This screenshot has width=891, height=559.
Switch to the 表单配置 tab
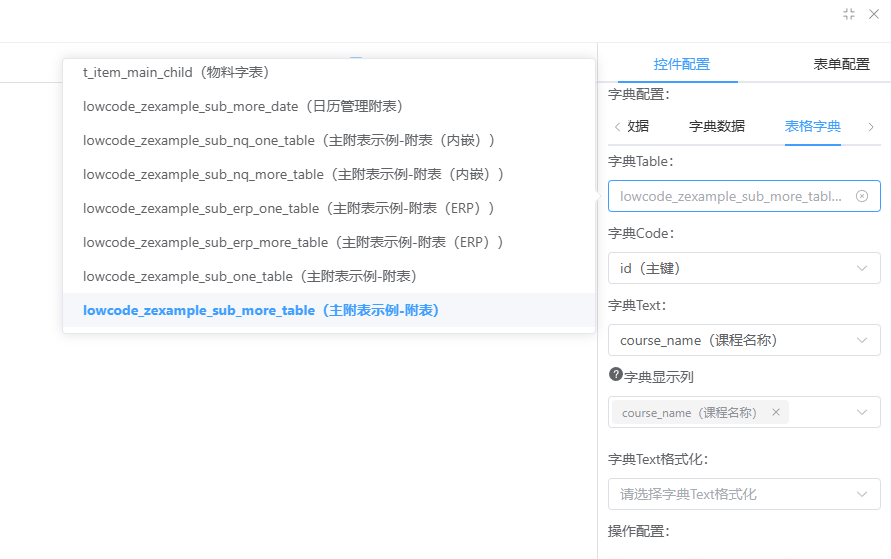pyautogui.click(x=841, y=64)
